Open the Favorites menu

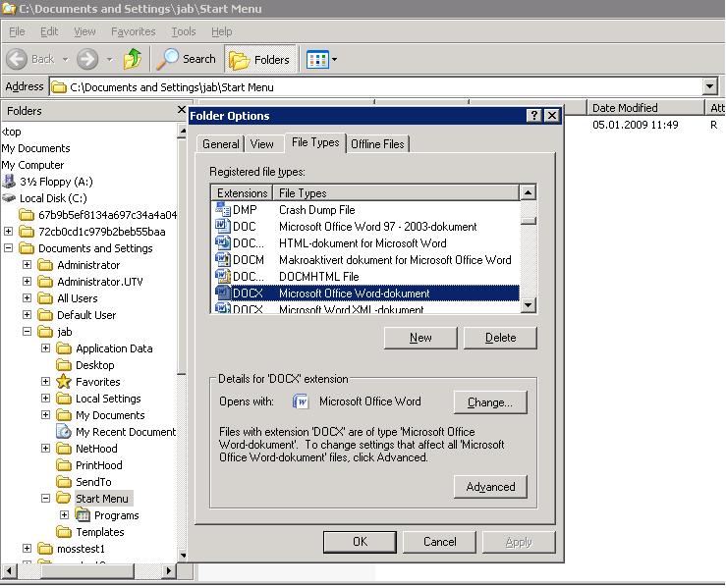tap(134, 31)
